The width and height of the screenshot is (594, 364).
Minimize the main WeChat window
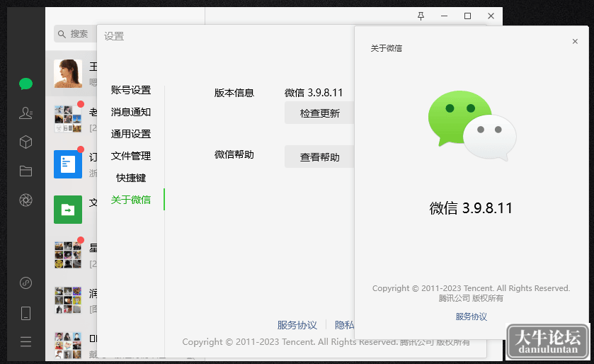445,16
